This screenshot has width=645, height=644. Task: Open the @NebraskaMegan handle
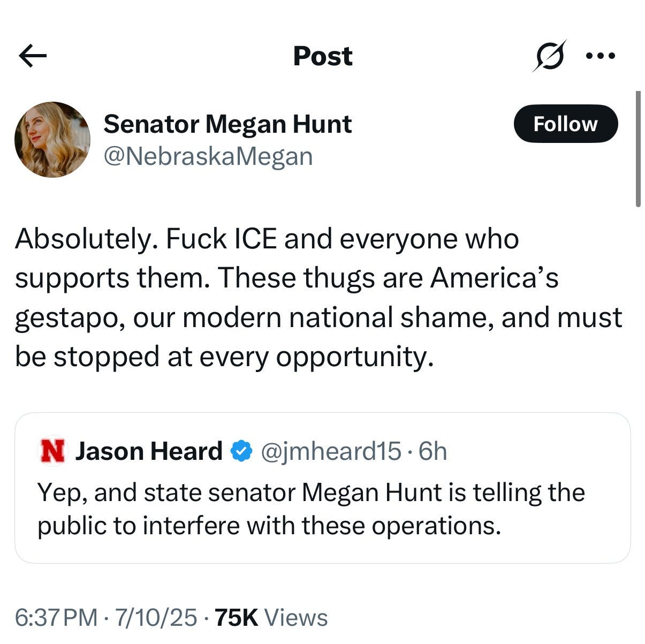(208, 156)
